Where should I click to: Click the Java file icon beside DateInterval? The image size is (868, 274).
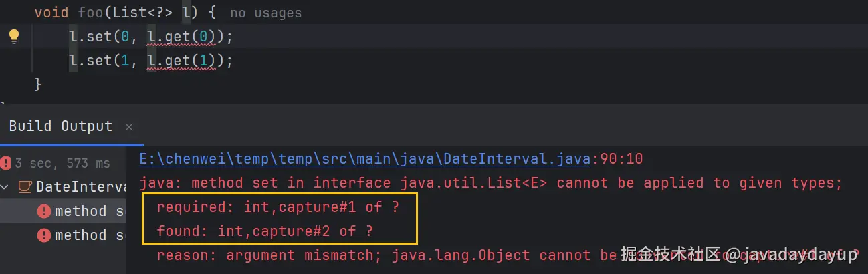[25, 186]
